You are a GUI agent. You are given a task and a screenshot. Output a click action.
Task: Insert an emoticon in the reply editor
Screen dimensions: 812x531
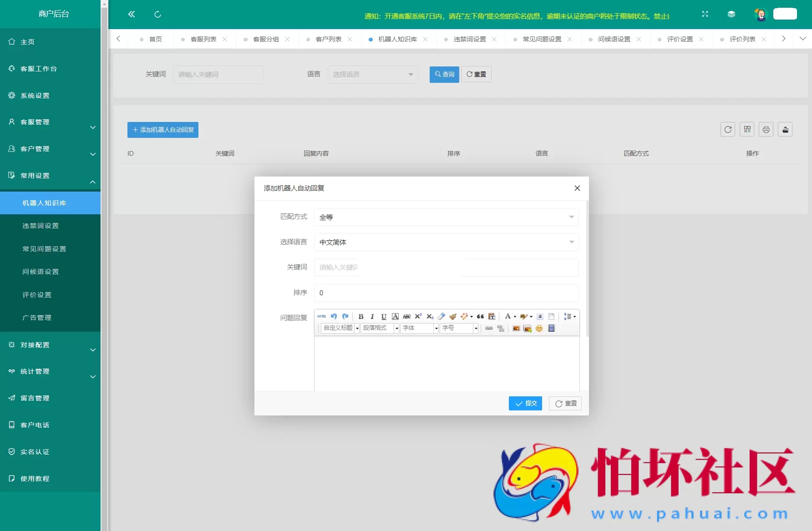[539, 329]
